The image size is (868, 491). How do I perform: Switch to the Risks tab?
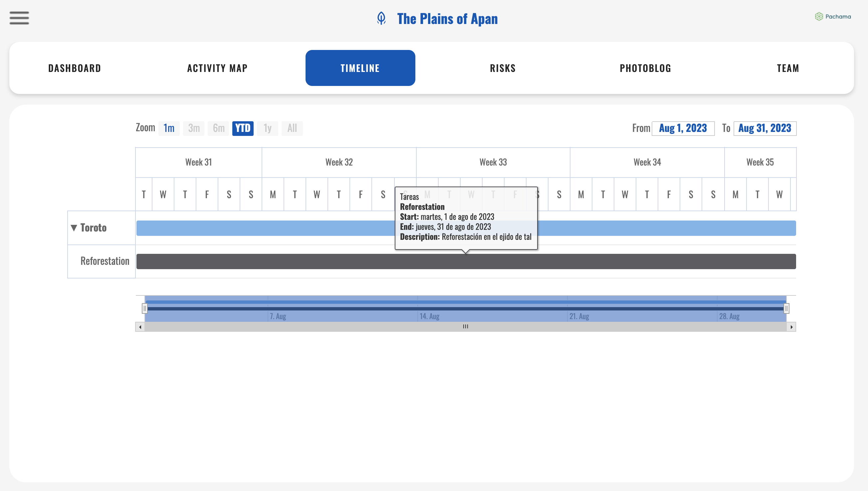(503, 68)
